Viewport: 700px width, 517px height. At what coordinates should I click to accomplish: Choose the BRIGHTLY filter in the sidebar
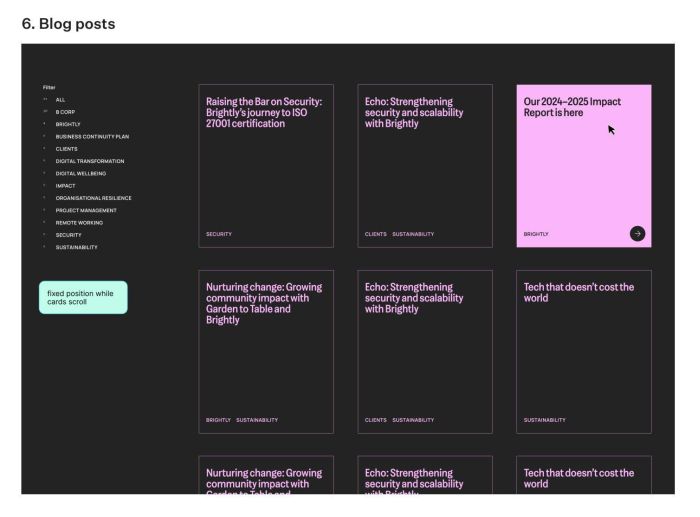click(x=68, y=125)
